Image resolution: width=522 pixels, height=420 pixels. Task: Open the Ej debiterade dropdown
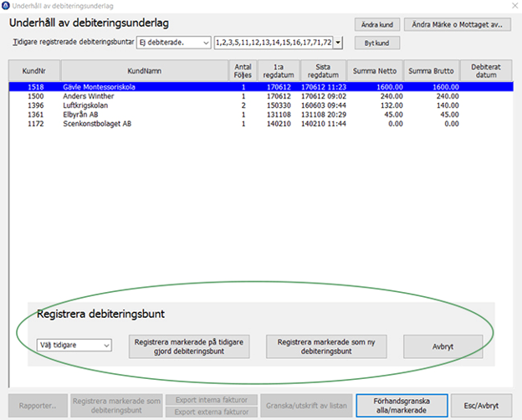pyautogui.click(x=173, y=43)
